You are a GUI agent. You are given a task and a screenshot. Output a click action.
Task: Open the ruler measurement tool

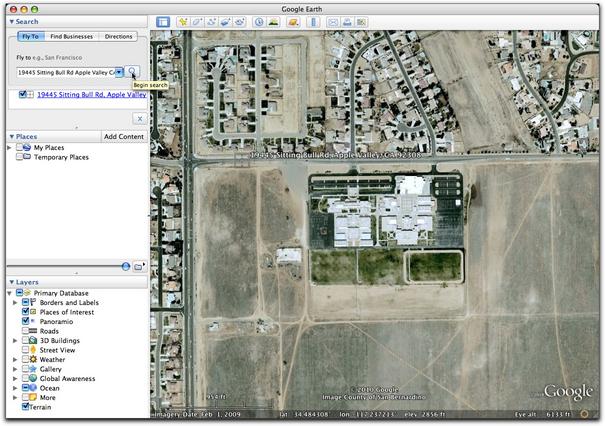pos(313,22)
